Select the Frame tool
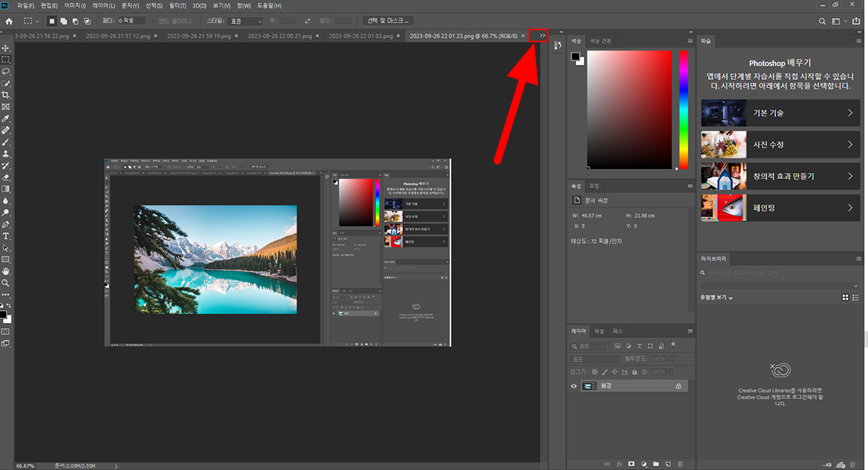Screen dimensions: 868x470 [5, 107]
